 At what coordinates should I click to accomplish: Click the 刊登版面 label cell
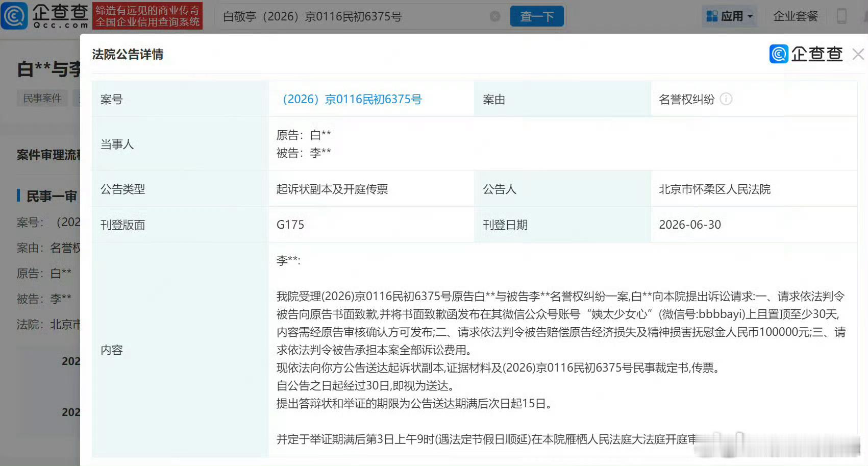pos(180,225)
